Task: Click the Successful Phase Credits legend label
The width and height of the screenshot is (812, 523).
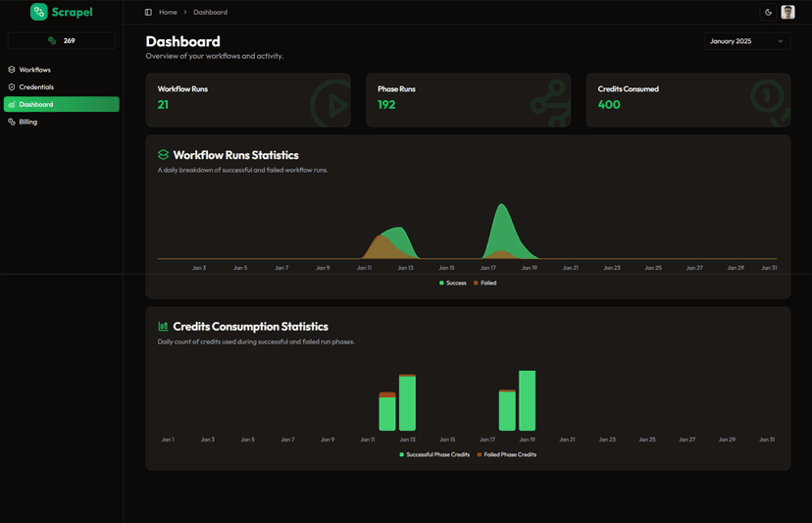Action: [x=437, y=454]
